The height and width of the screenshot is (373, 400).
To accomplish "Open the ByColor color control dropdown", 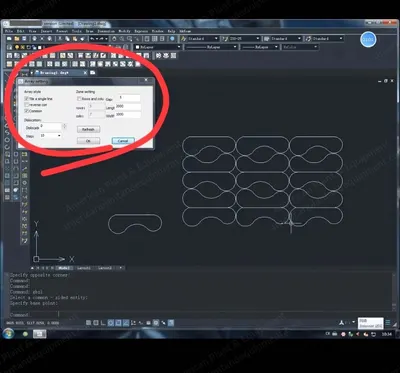I will [300, 47].
